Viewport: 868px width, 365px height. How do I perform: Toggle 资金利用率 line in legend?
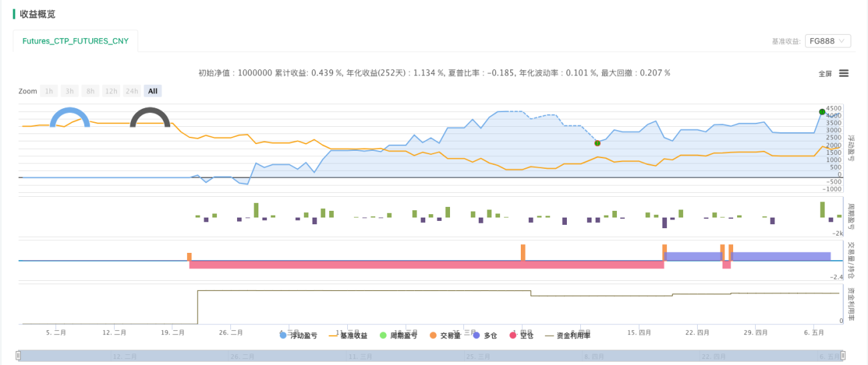568,335
